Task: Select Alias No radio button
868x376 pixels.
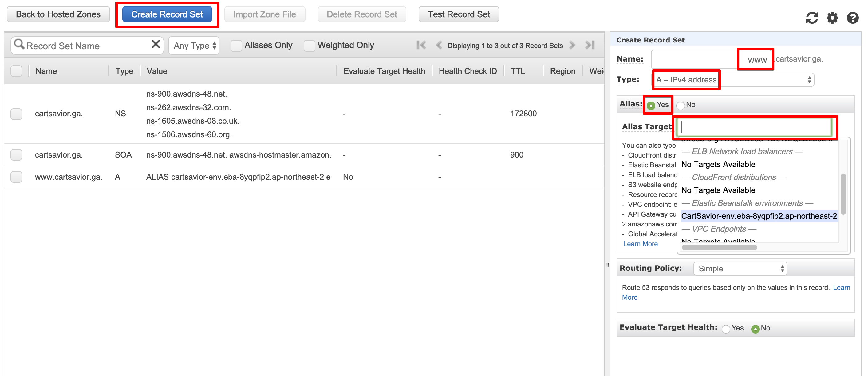Action: coord(680,105)
